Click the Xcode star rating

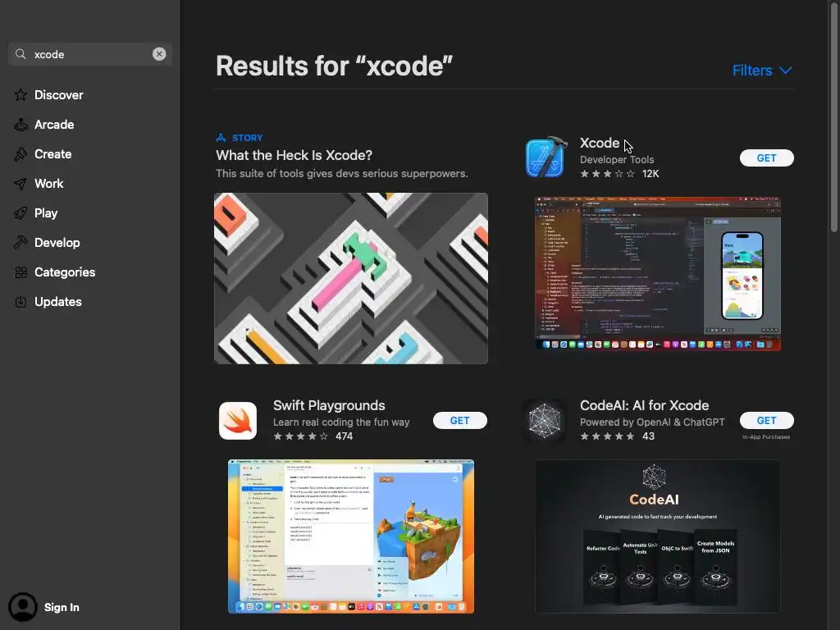608,174
